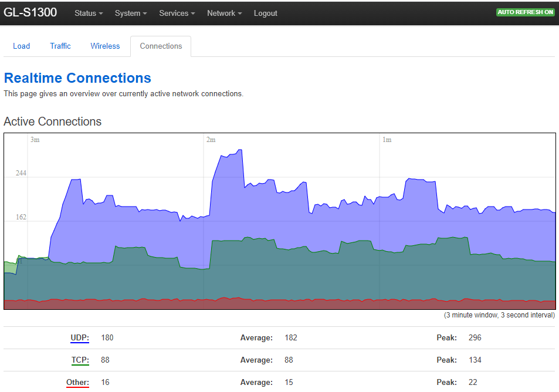559x392 pixels.
Task: Select the Connections tab
Action: click(x=161, y=46)
